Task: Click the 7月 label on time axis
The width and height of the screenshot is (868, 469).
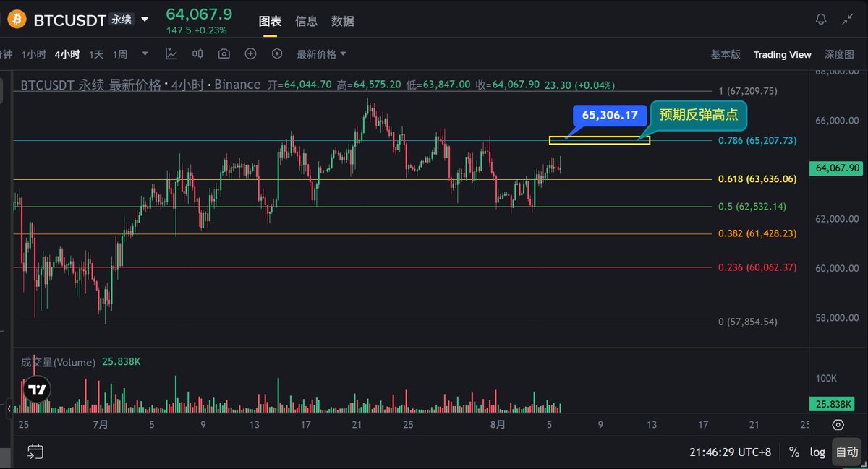Action: tap(101, 425)
